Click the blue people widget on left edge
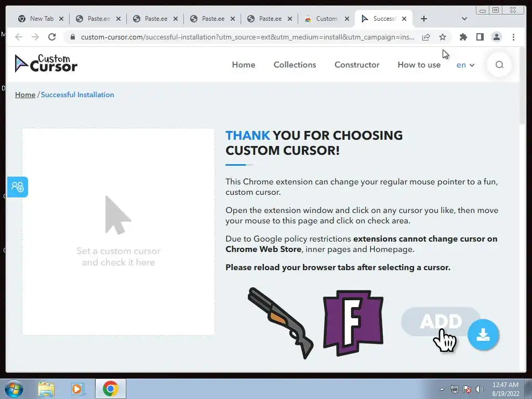Screen dimensions: 532x399 tap(17, 187)
